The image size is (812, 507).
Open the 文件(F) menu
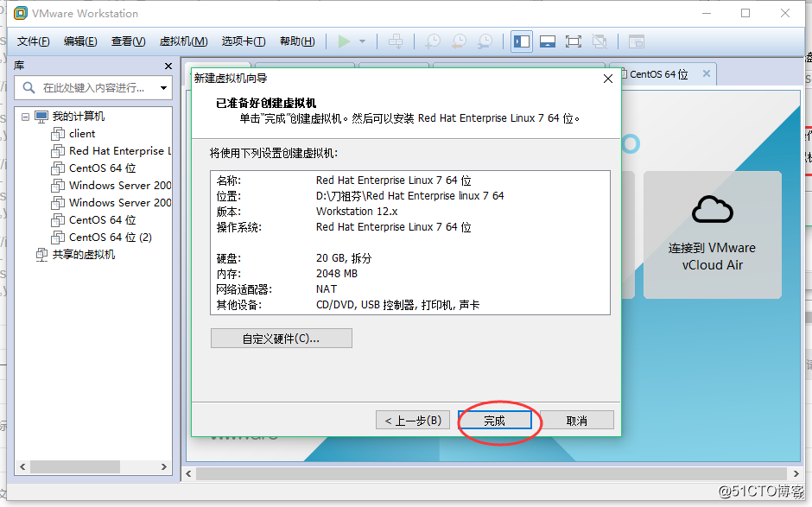coord(33,41)
